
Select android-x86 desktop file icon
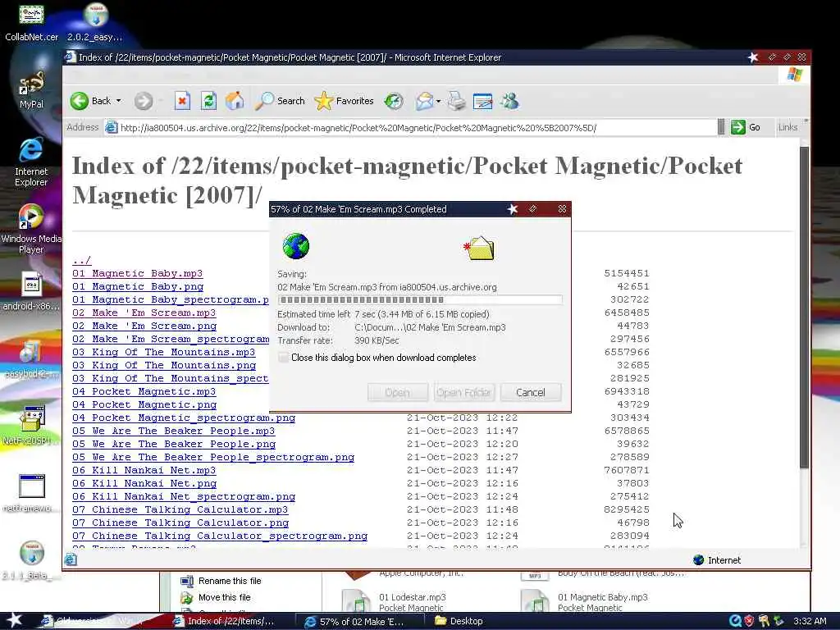click(31, 292)
